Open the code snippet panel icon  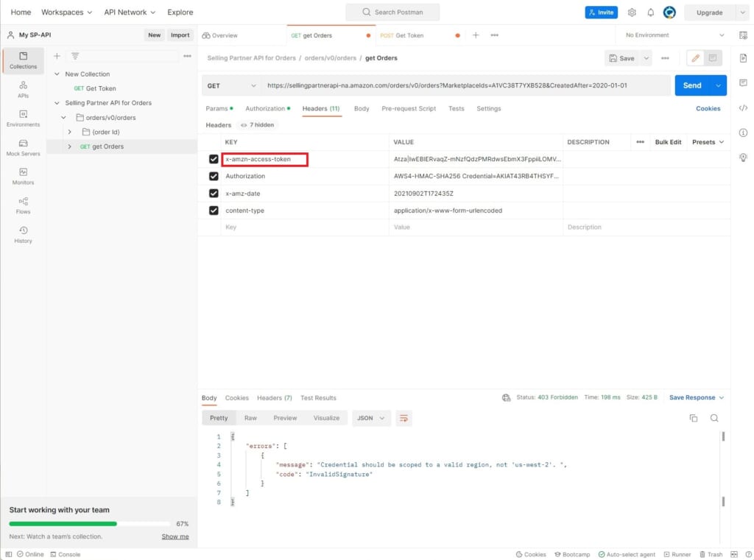coord(743,107)
